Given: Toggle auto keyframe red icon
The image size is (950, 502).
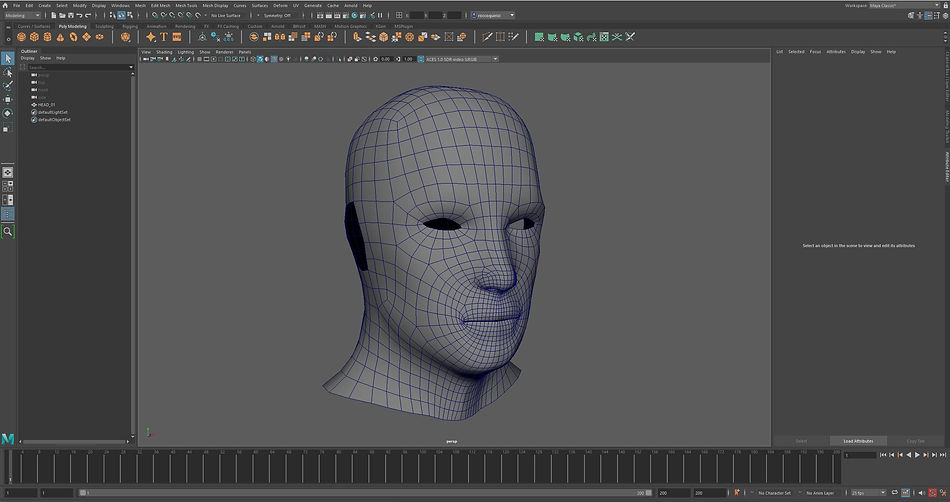Looking at the screenshot, I should (x=933, y=493).
